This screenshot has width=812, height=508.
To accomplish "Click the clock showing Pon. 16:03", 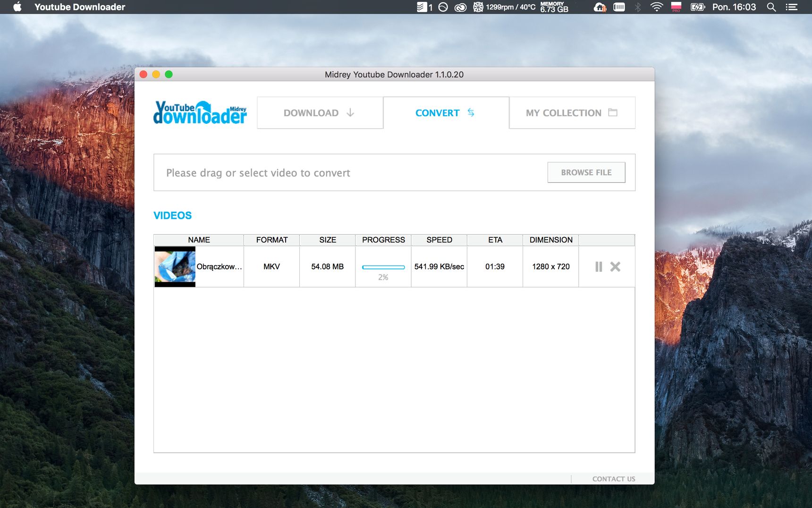I will pos(734,7).
